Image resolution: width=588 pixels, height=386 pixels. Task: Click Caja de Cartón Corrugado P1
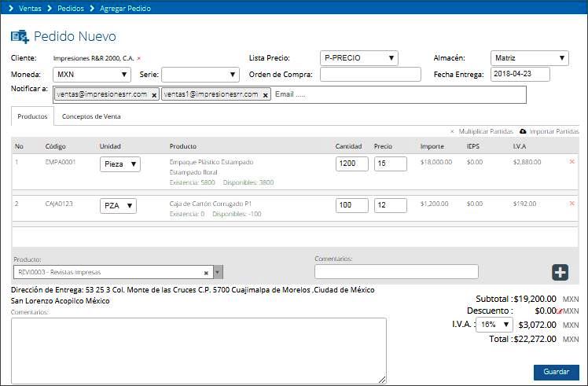pos(211,204)
